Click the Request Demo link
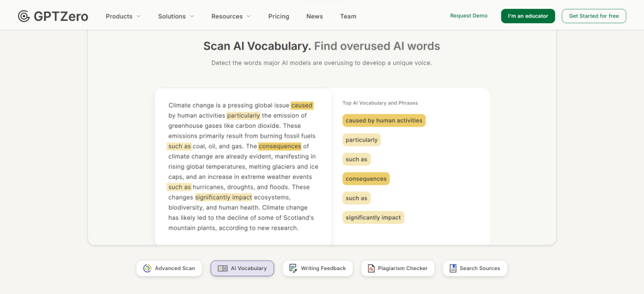The height and width of the screenshot is (294, 644). [x=469, y=16]
